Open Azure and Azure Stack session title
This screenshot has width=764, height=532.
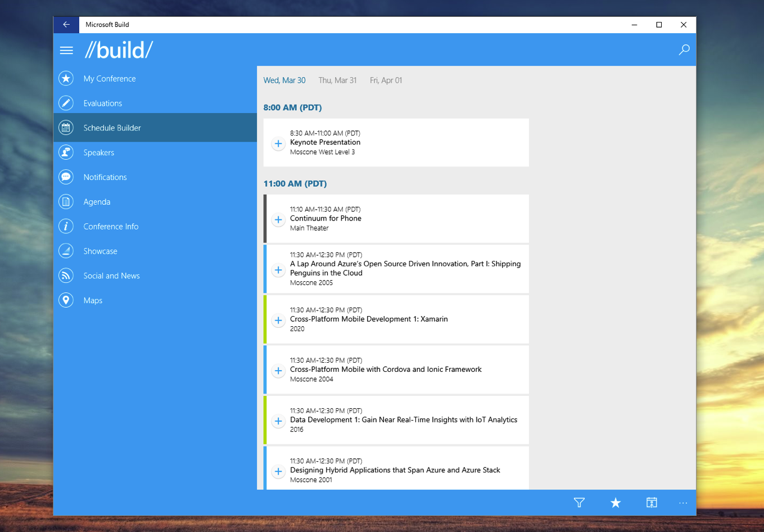(x=395, y=470)
